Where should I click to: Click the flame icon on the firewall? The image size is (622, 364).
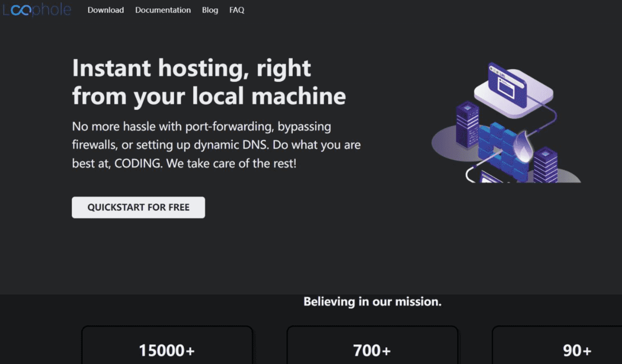523,146
